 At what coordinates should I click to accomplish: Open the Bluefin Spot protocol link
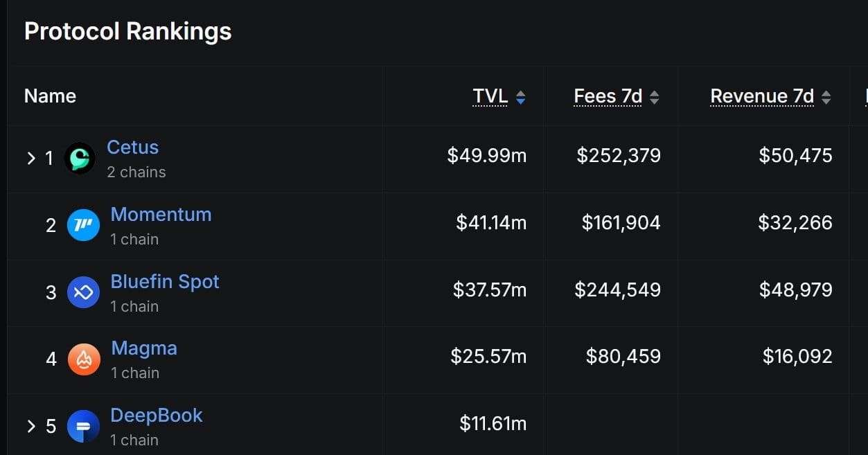(x=165, y=281)
